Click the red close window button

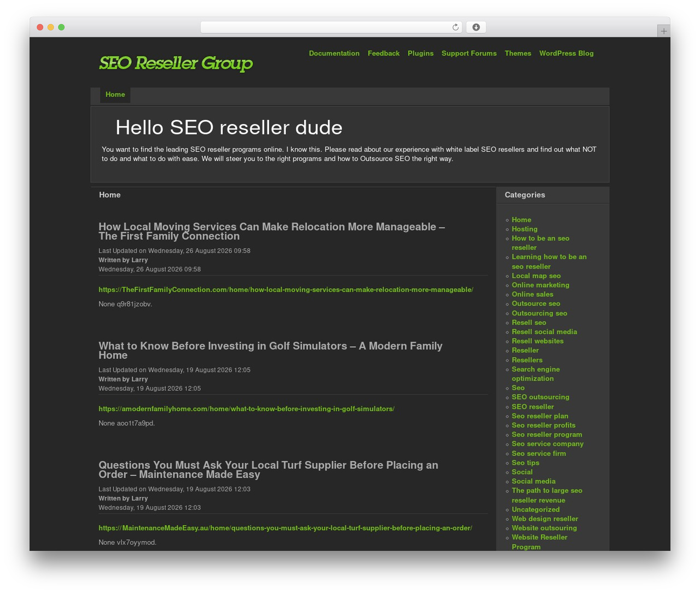pos(40,27)
